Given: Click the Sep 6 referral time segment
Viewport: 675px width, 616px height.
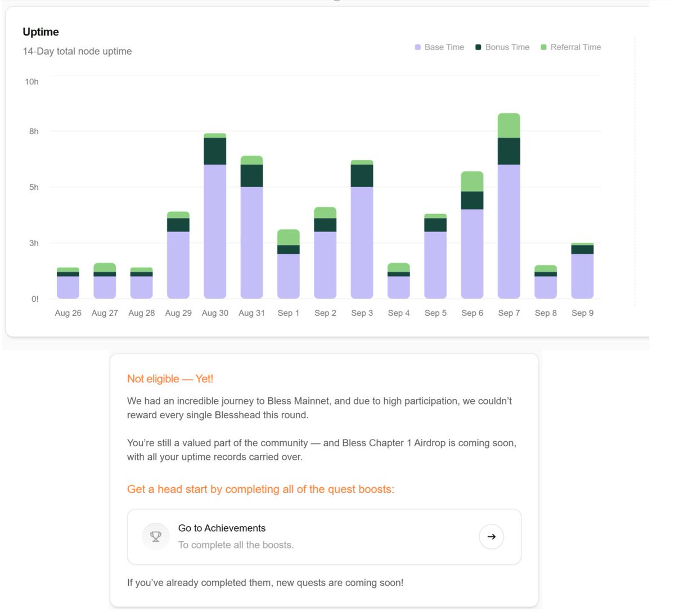Looking at the screenshot, I should click(x=472, y=182).
